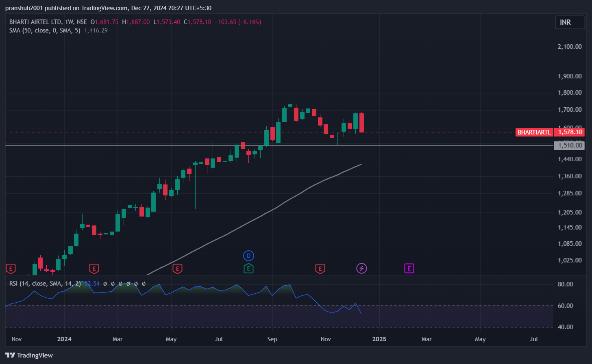The image size is (592, 364).
Task: Click the 1,025.00 price axis label
Action: coord(570,260)
